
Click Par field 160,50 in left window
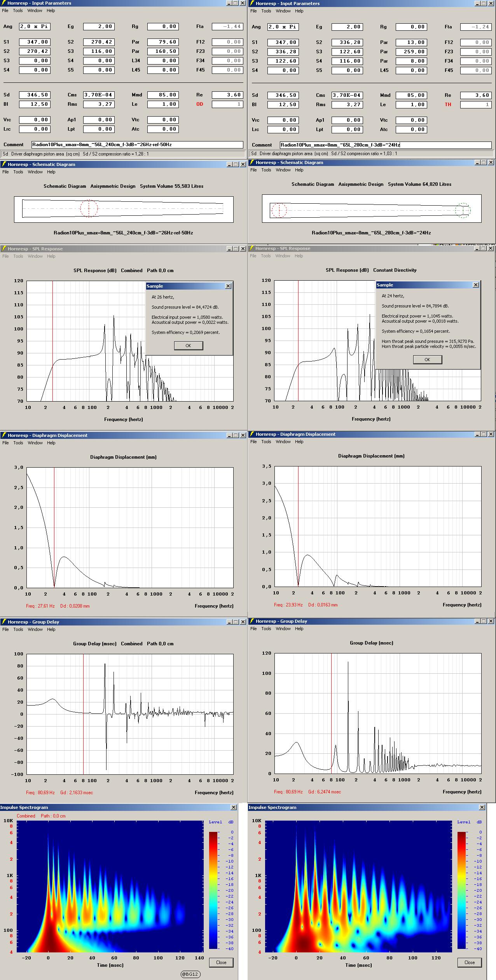pyautogui.click(x=162, y=51)
